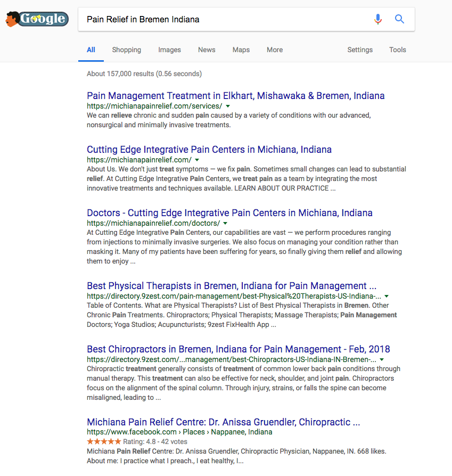Activate voice search microphone icon

point(378,19)
